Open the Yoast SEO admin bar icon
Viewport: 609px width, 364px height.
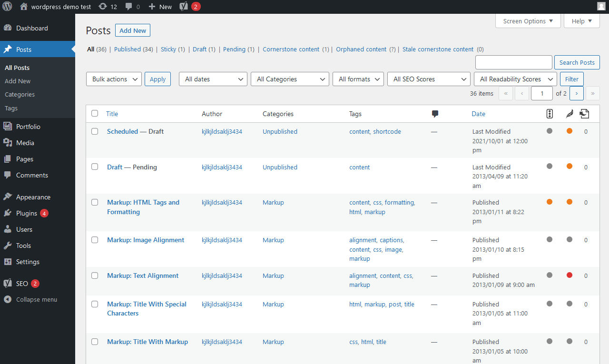point(184,7)
